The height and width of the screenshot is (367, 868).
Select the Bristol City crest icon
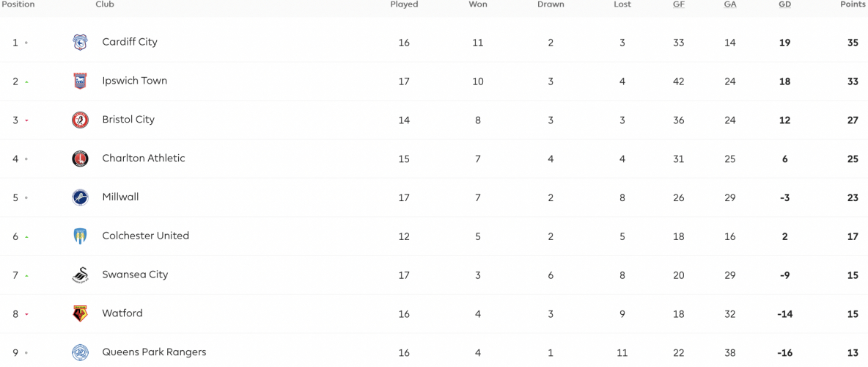coord(80,120)
